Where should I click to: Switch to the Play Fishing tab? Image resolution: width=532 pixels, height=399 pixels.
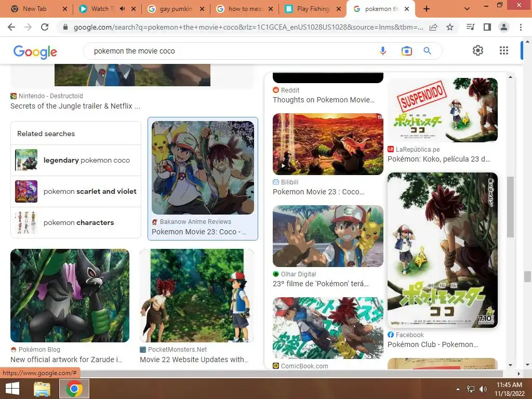pos(313,9)
